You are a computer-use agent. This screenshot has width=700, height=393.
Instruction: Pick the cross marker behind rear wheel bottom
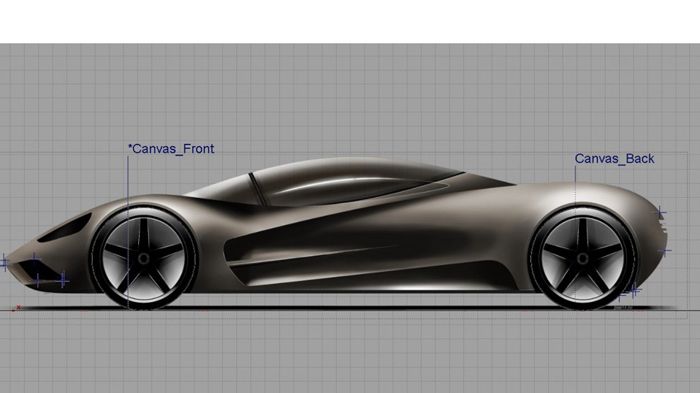click(634, 291)
